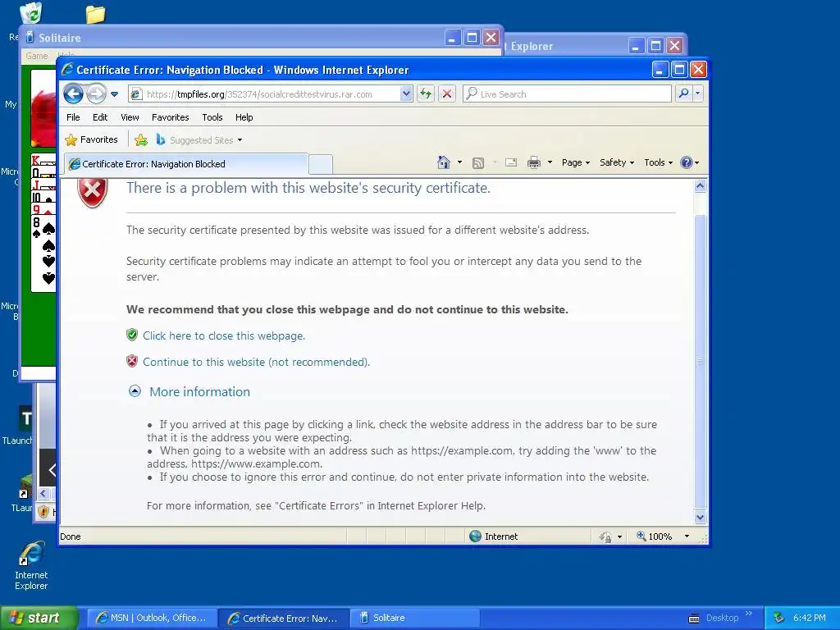
Task: Open the Recycle Bin desktop icon
Action: (x=30, y=13)
